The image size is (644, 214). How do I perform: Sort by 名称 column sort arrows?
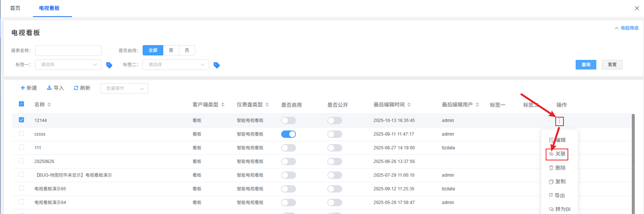coord(49,105)
